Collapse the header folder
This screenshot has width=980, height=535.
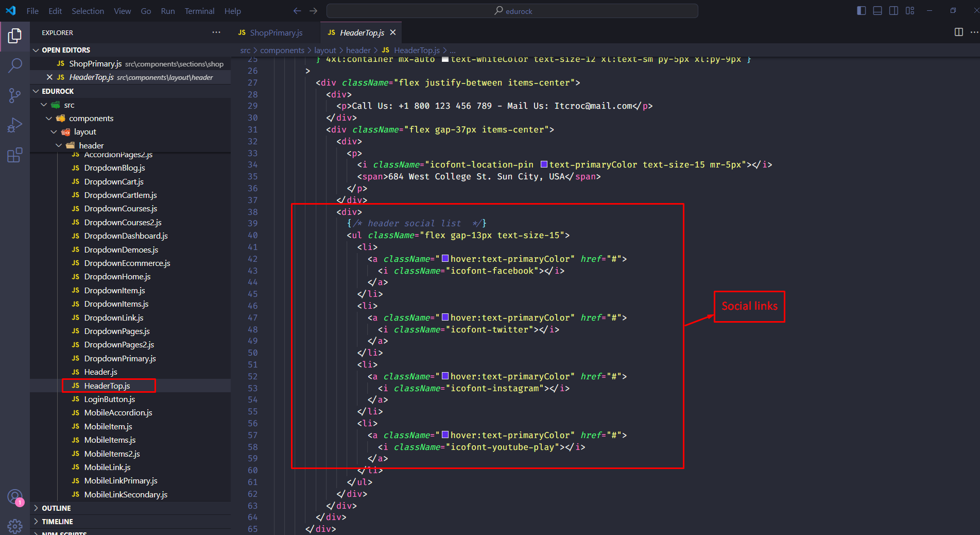59,145
